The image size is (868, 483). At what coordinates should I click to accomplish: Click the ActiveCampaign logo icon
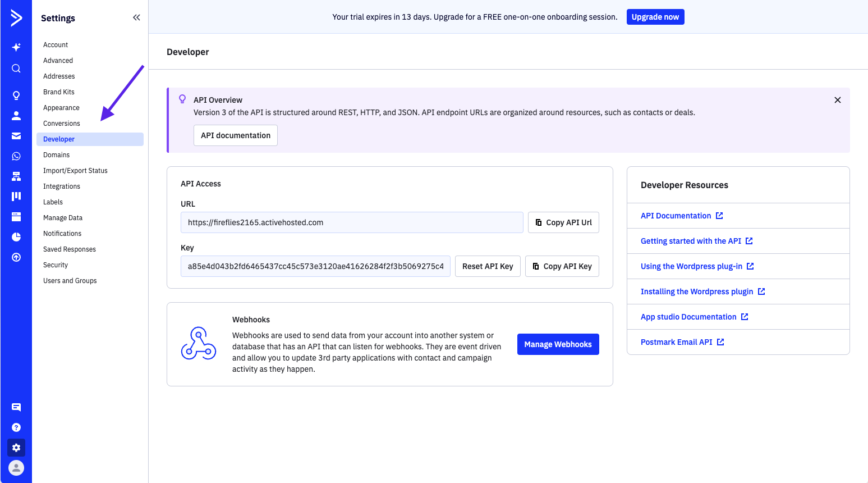(16, 18)
